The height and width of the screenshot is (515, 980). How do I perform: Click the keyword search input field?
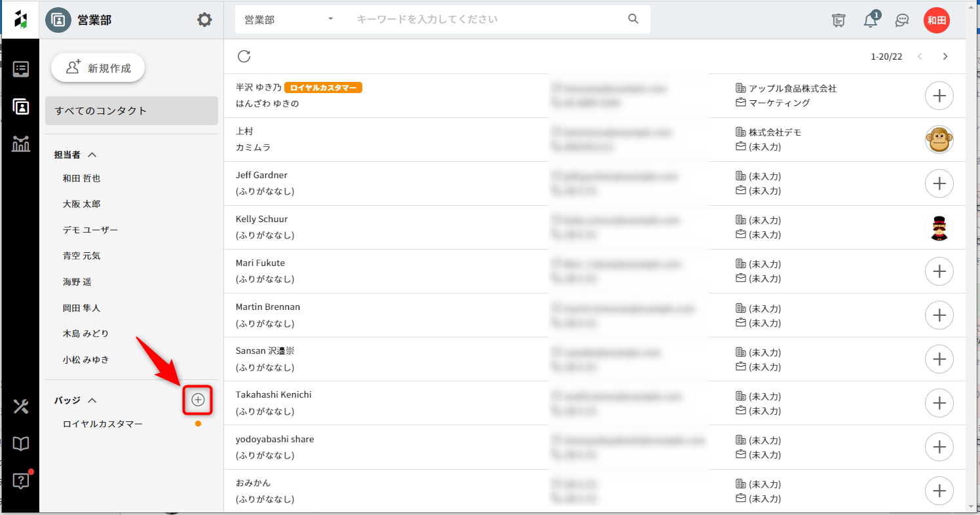pos(485,20)
